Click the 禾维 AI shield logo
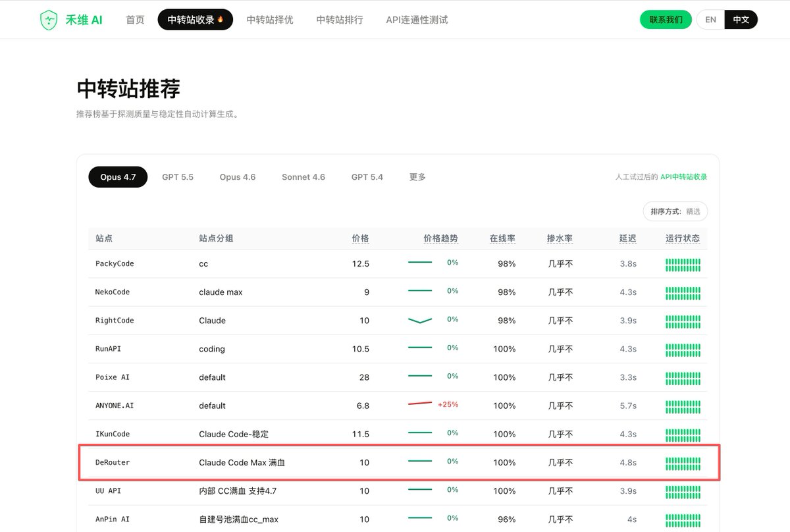Image resolution: width=790 pixels, height=532 pixels. (x=49, y=20)
